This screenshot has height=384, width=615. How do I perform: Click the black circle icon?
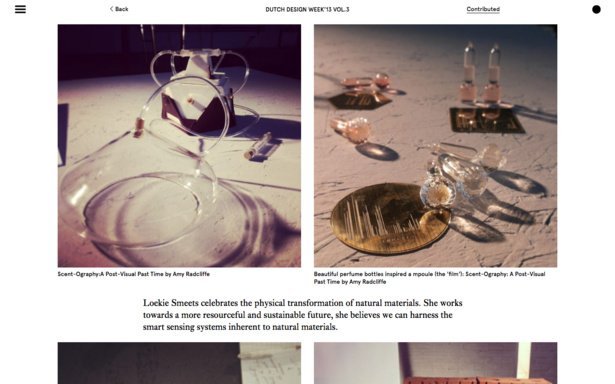(x=596, y=9)
